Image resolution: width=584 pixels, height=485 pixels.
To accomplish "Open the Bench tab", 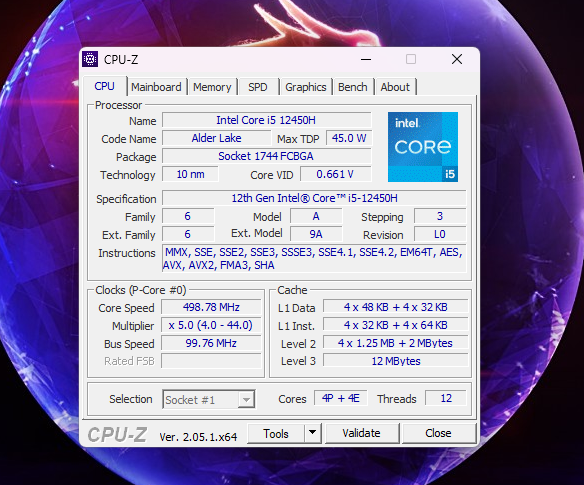I will (x=352, y=87).
